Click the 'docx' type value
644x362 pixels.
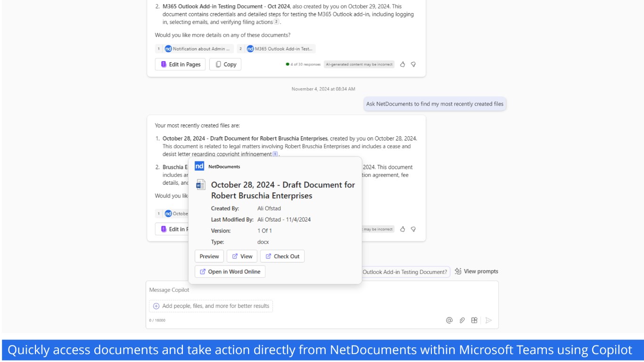point(263,242)
